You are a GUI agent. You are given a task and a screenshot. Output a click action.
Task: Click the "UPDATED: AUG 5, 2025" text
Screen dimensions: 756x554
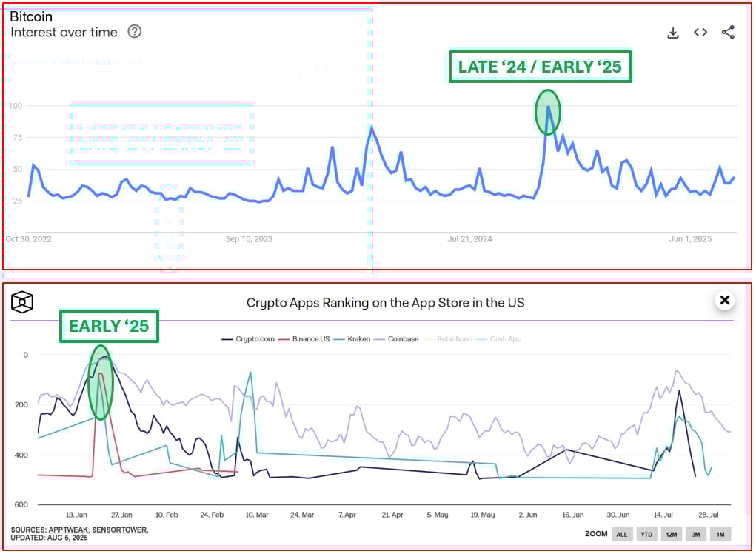pyautogui.click(x=49, y=538)
